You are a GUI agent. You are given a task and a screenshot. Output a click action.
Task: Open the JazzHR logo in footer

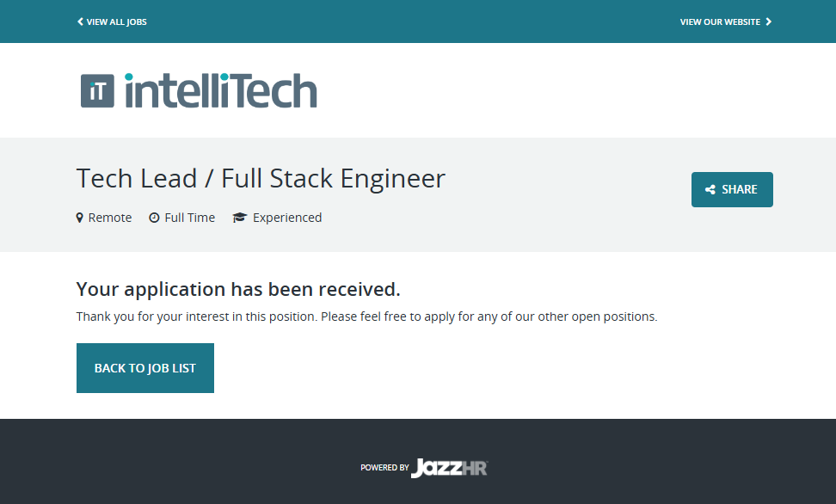point(450,468)
